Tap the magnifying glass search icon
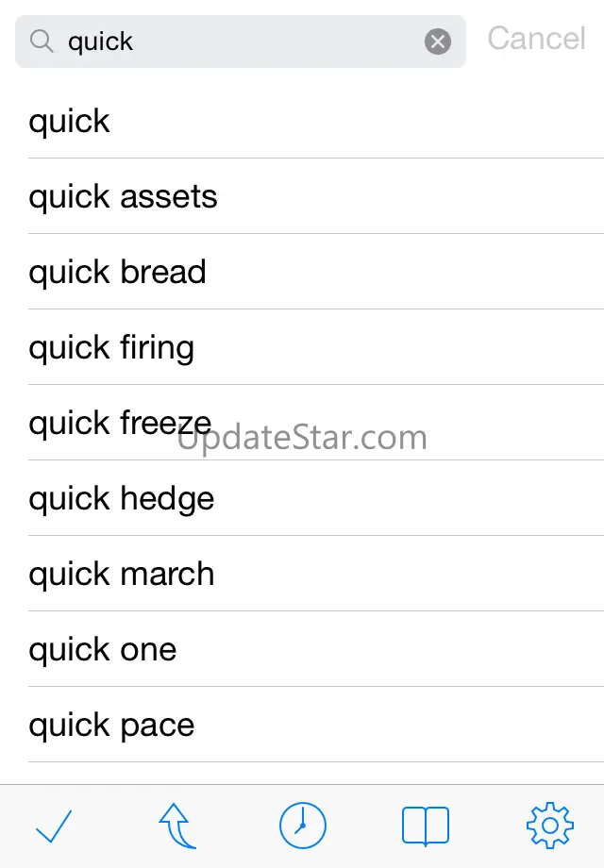Screen dimensions: 604x868 pos(42,42)
